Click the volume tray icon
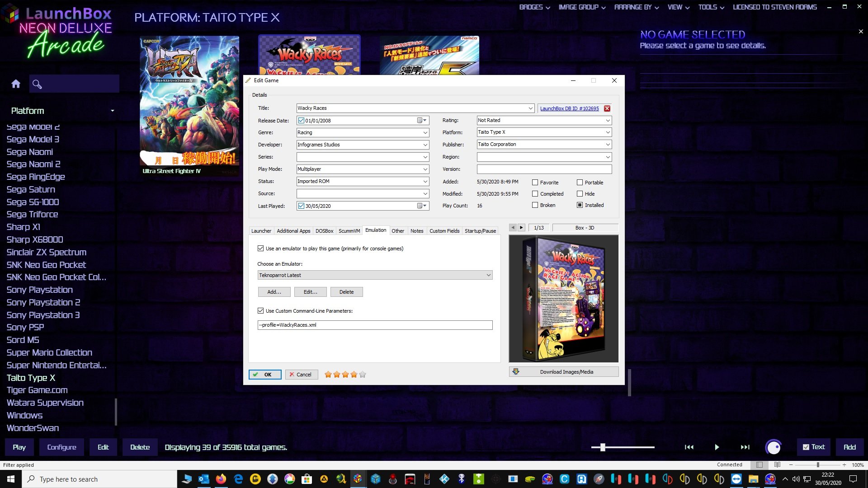This screenshot has width=868, height=488. (x=796, y=479)
